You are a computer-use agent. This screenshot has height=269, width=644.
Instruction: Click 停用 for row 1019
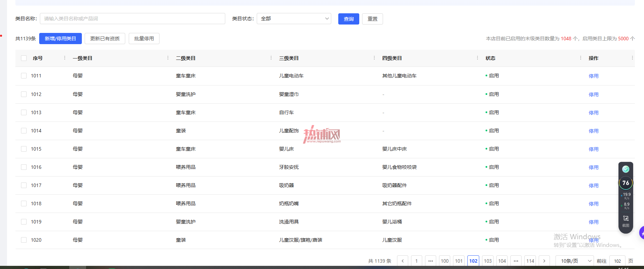coord(594,222)
